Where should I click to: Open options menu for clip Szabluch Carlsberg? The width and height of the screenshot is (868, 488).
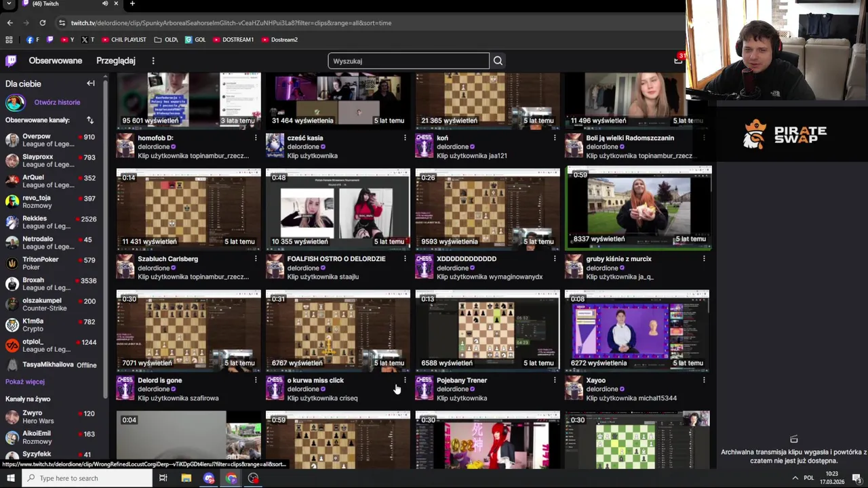tap(256, 259)
